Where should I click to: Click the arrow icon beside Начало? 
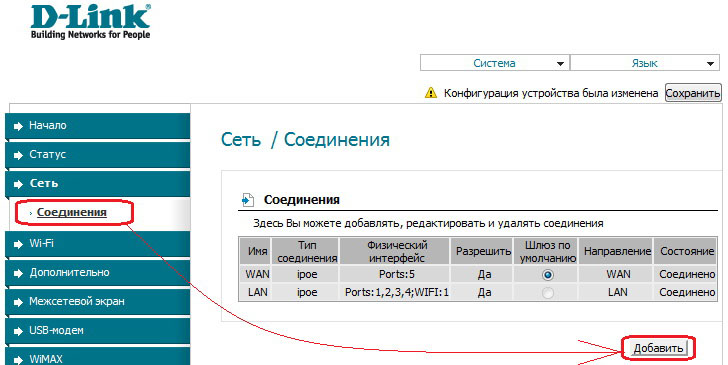[18, 126]
